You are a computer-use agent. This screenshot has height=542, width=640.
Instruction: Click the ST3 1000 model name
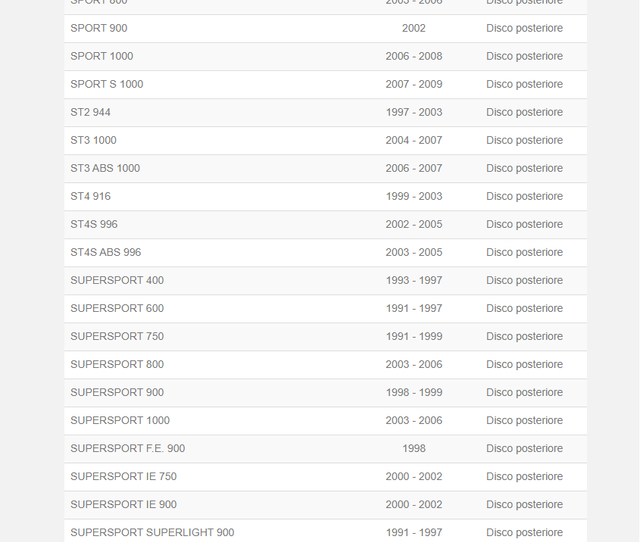click(x=93, y=140)
